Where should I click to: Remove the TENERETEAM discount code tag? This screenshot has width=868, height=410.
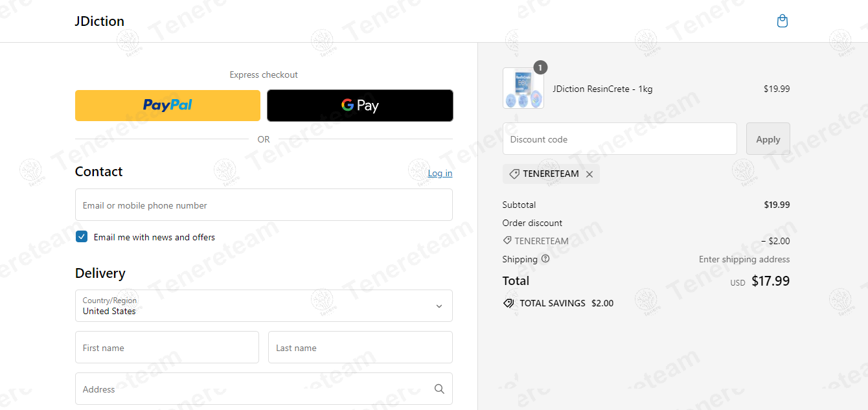589,174
